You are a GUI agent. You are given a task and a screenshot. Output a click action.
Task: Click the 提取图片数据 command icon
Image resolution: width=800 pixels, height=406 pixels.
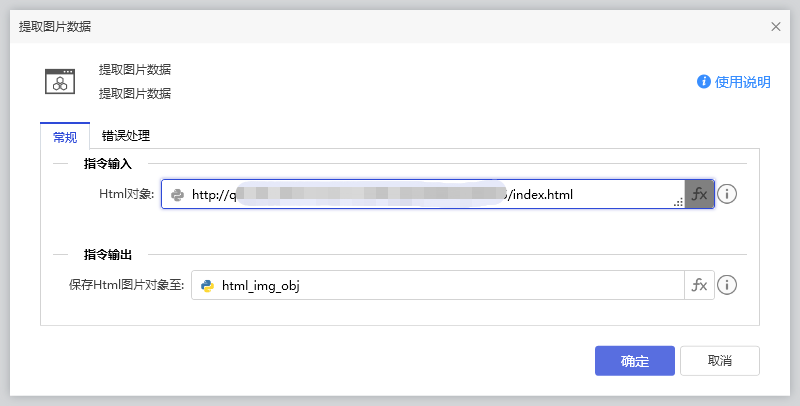[60, 81]
